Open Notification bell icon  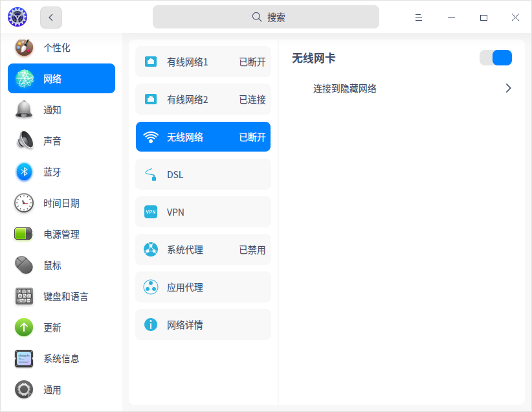point(24,109)
